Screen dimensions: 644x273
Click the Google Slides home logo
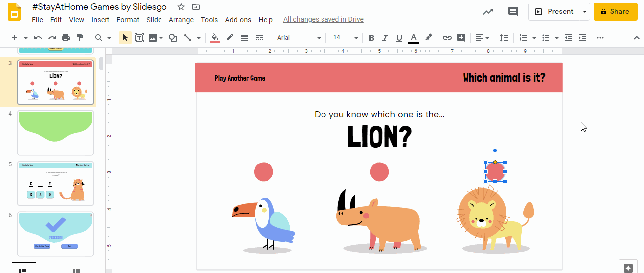[14, 12]
